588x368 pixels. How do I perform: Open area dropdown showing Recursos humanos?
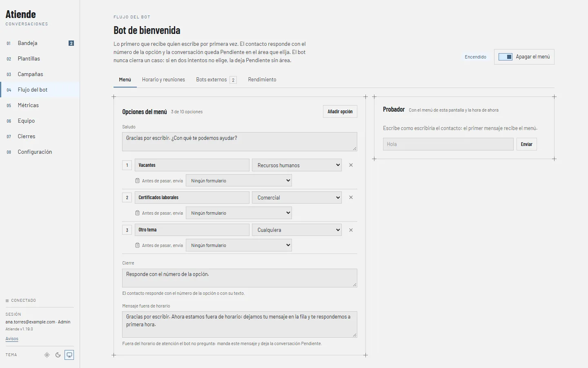297,165
